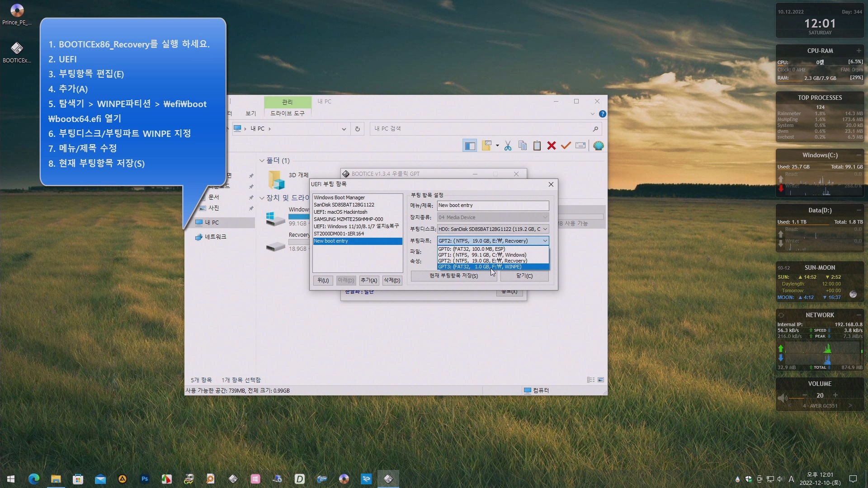The image size is (868, 488).
Task: Switch Explorer to large icons view
Action: pos(601,380)
